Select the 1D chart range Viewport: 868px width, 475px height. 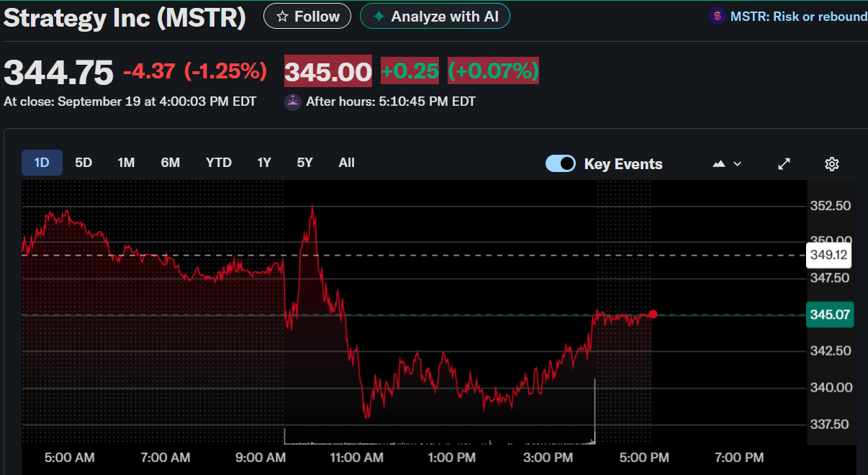point(42,163)
